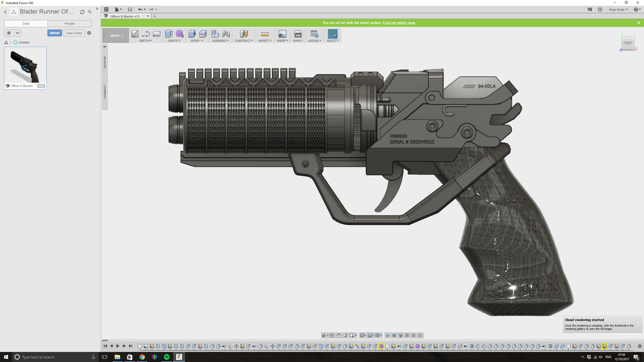
Task: Open the INSPECT menu
Action: 265,41
